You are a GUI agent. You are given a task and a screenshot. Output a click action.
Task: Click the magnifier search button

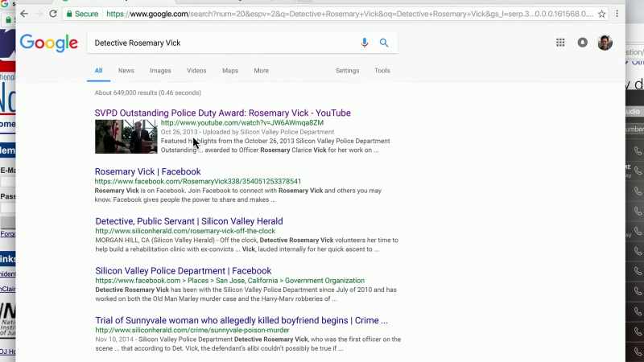[x=384, y=43]
